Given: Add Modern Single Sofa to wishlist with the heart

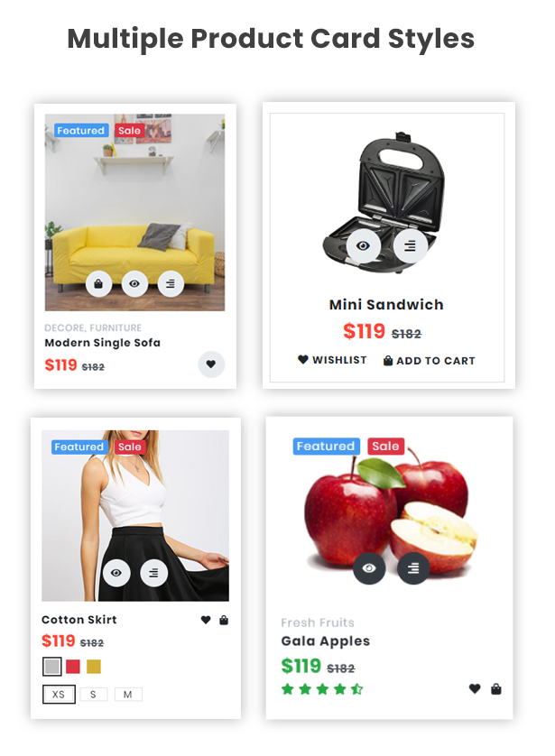Looking at the screenshot, I should (x=211, y=364).
